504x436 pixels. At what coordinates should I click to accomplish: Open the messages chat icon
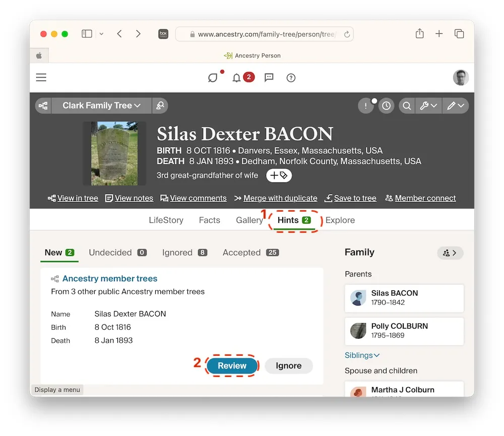(269, 78)
